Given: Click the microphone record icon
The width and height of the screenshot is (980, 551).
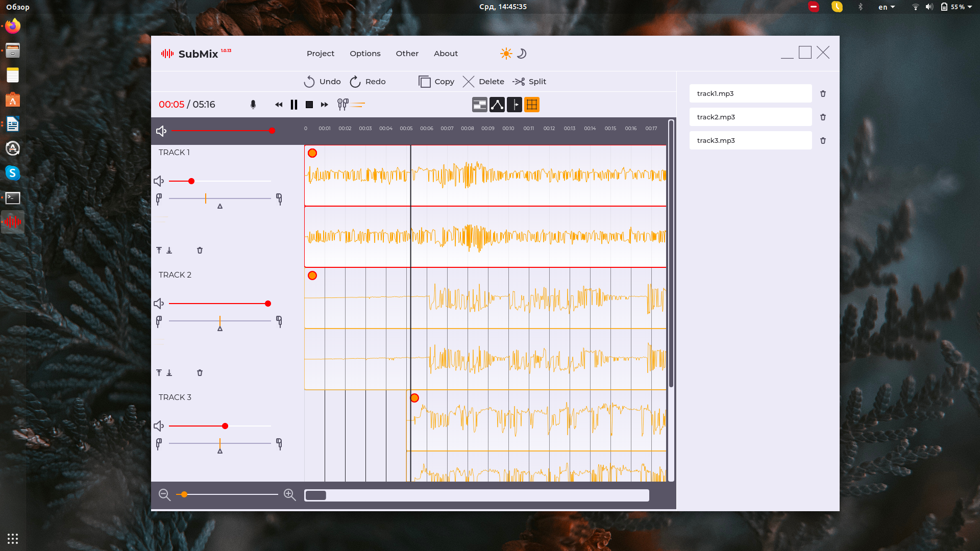Looking at the screenshot, I should [x=253, y=105].
